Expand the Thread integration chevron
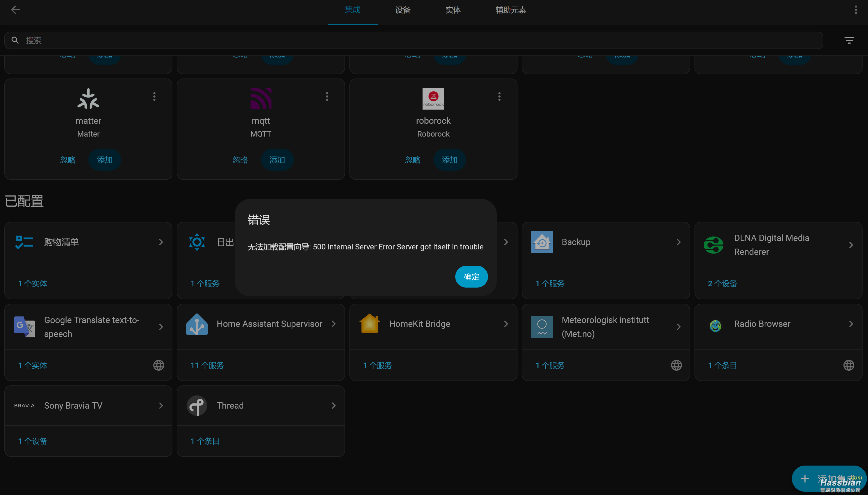The image size is (868, 495). click(x=333, y=406)
